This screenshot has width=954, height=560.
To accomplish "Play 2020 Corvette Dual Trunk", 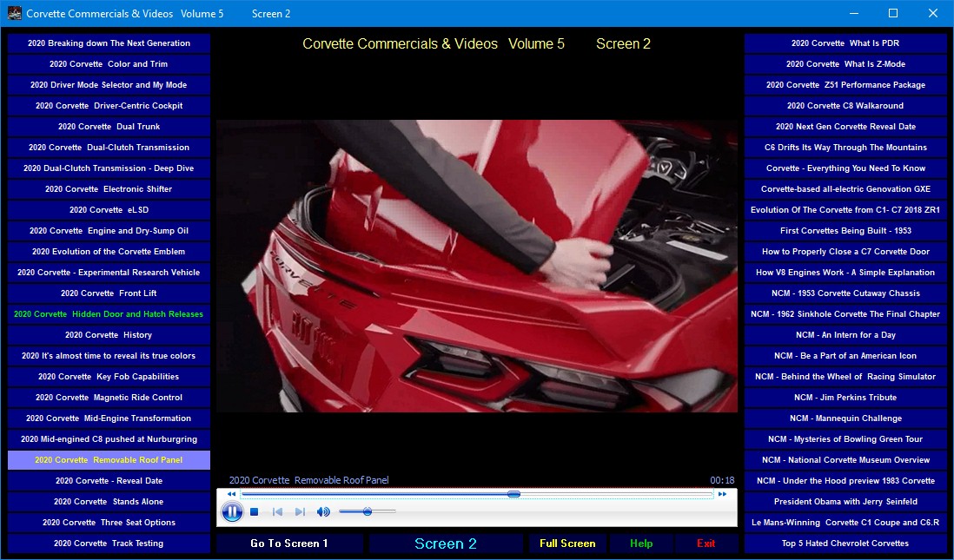I will pos(109,127).
